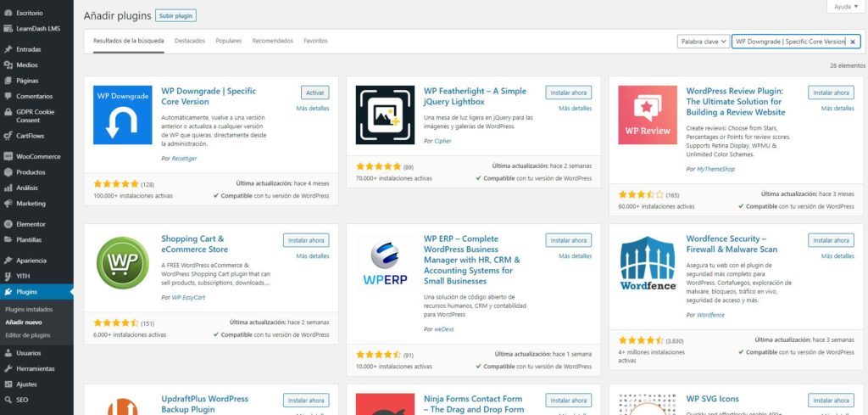Open the UpdraftPlus WordPress Backup Plugin title
This screenshot has height=415, width=868.
tap(205, 404)
